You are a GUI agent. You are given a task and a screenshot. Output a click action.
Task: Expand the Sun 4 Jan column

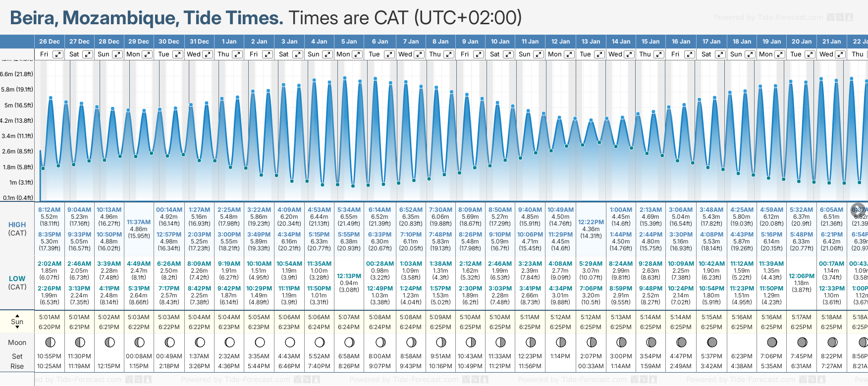click(327, 54)
